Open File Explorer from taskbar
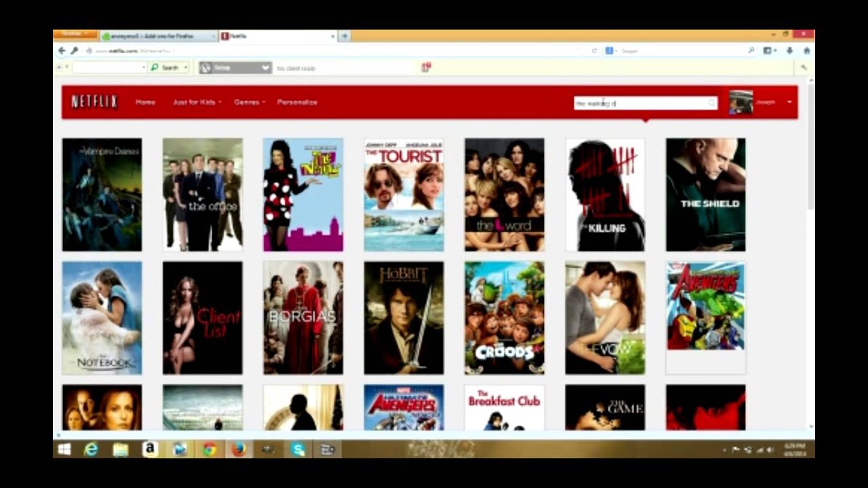This screenshot has width=868, height=488. click(121, 449)
